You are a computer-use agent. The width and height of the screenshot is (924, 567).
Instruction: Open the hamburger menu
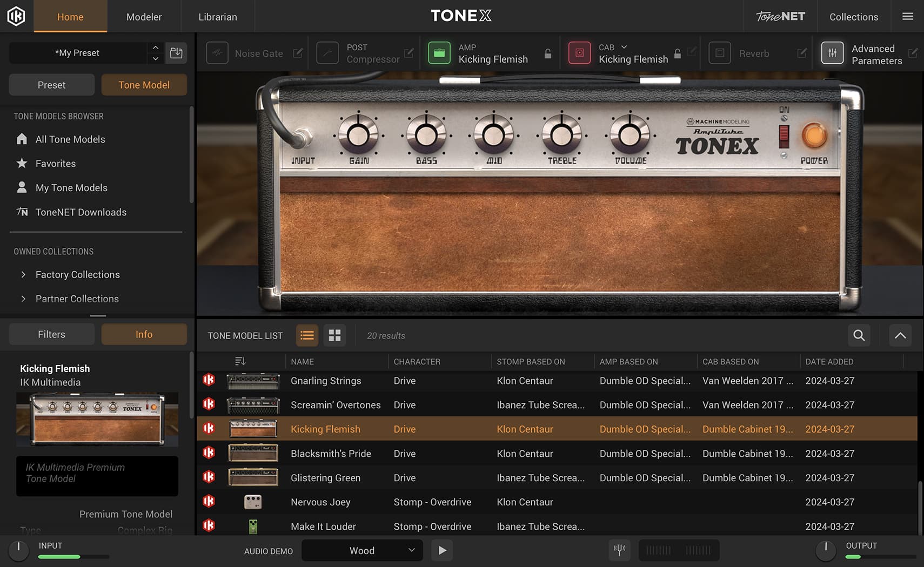[908, 16]
